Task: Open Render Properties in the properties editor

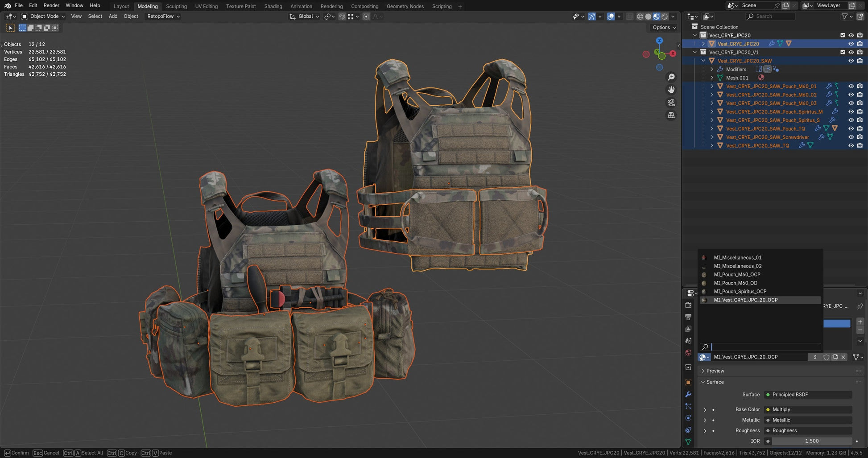Action: [688, 305]
